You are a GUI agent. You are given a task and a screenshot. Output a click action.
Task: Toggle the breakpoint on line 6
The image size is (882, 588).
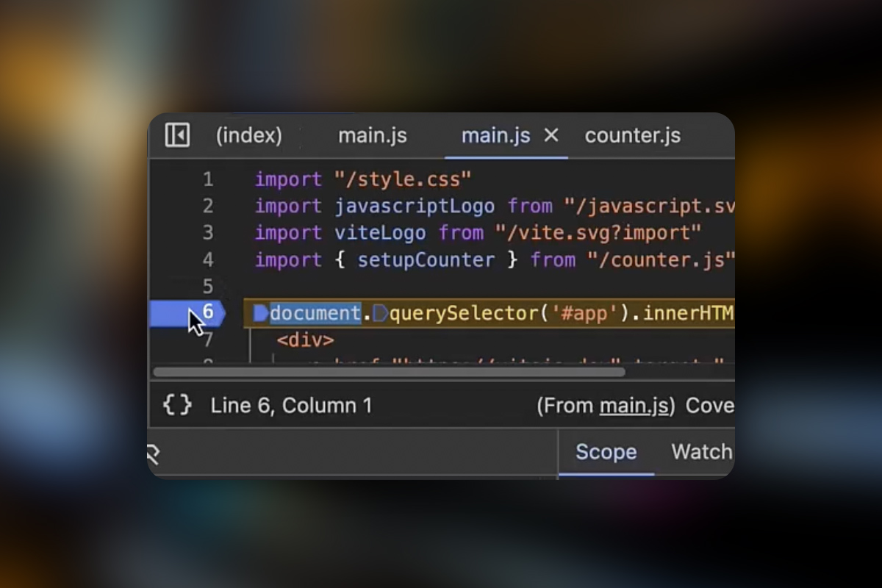coord(187,313)
